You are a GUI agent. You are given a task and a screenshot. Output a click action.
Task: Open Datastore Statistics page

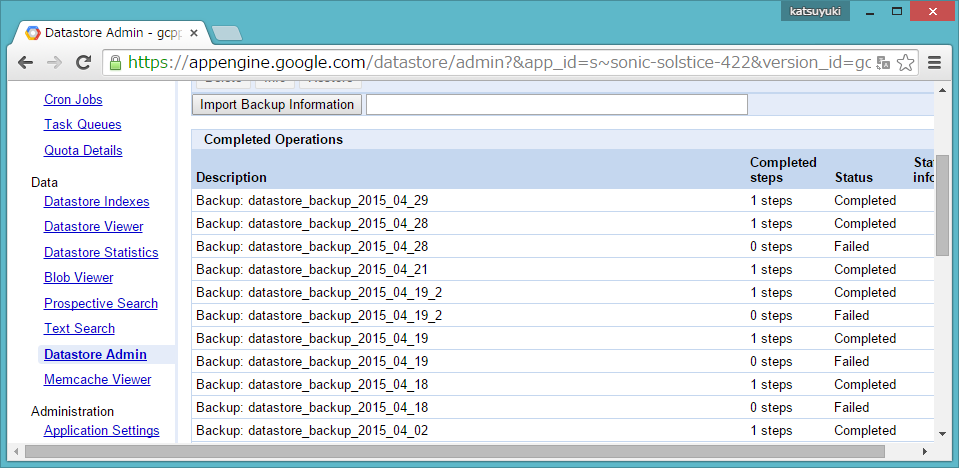(x=101, y=253)
